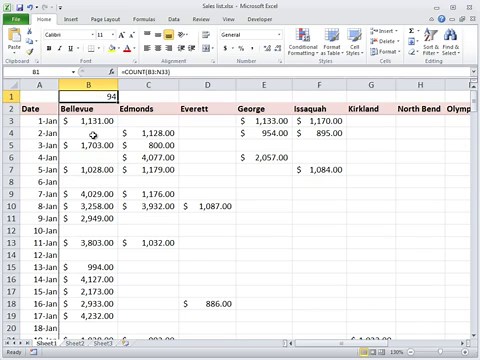480x360 pixels.
Task: Click AutoSum sigma icon
Action: click(411, 31)
